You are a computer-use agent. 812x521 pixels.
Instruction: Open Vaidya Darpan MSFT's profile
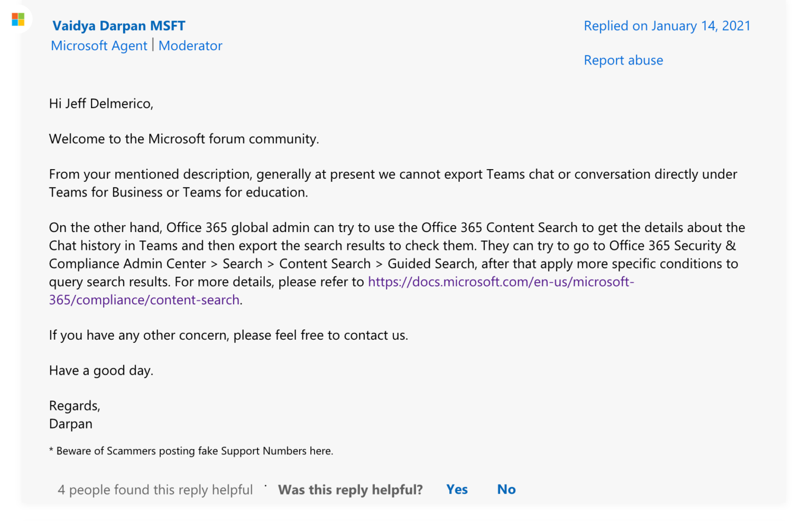point(119,26)
